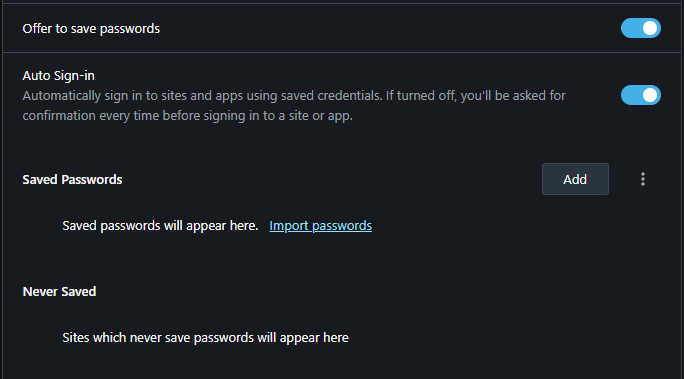Viewport: 684px width, 379px height.
Task: Click the blue track of Offer to save passwords switch
Action: pyautogui.click(x=631, y=28)
